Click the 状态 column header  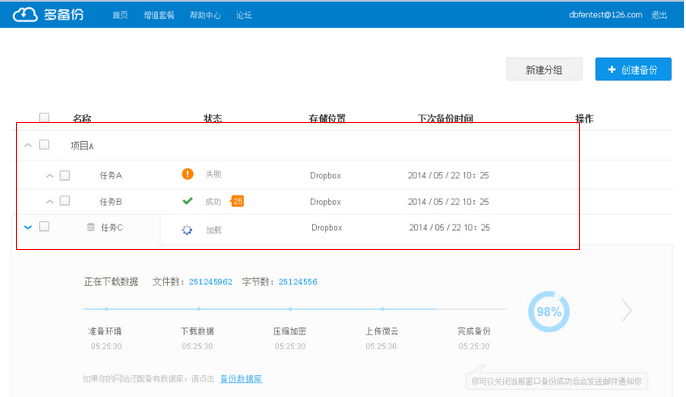pyautogui.click(x=213, y=118)
